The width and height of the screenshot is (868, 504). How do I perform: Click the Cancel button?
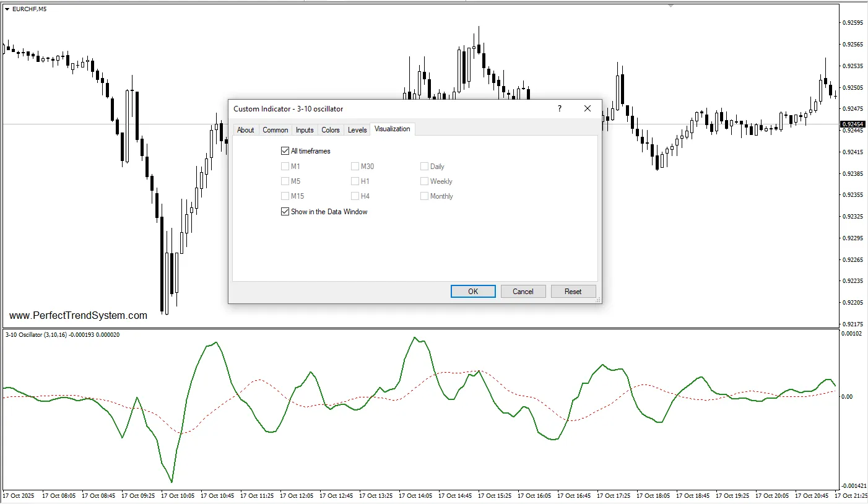pyautogui.click(x=523, y=292)
